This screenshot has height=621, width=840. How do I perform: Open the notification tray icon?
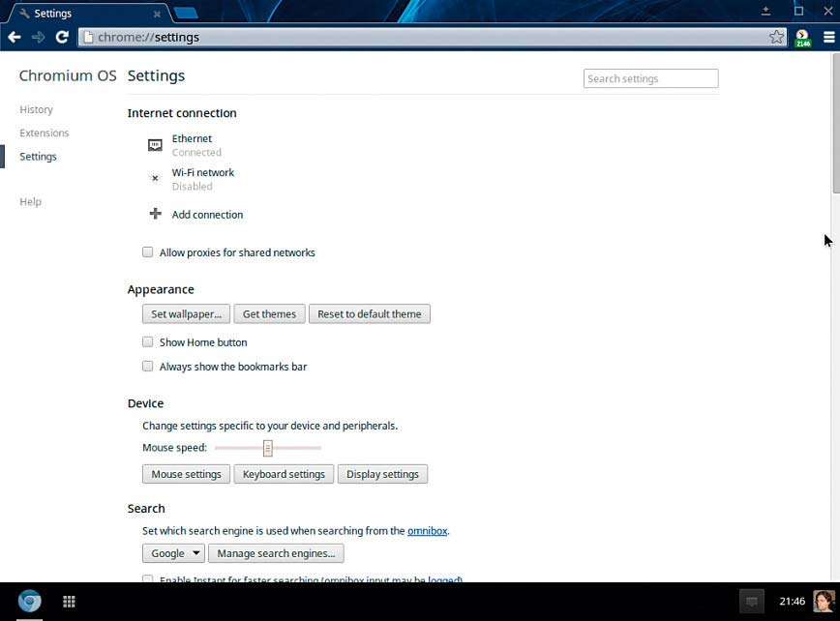[752, 602]
